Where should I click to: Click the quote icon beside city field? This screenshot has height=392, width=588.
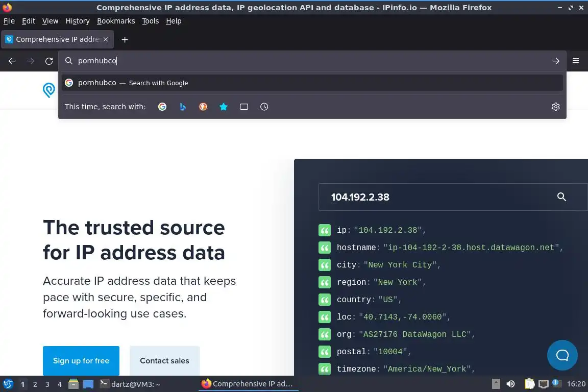(325, 265)
